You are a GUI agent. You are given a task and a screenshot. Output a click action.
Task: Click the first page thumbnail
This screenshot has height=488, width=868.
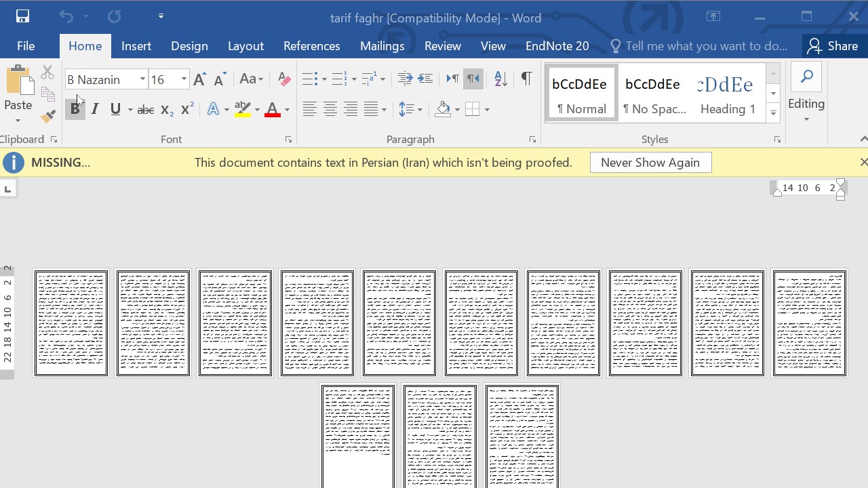pyautogui.click(x=71, y=323)
